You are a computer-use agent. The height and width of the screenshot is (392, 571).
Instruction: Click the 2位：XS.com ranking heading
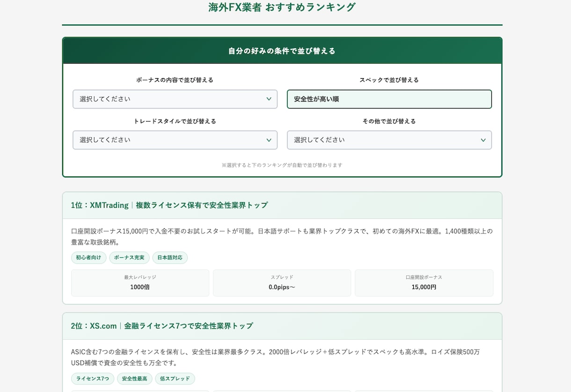[x=162, y=326]
